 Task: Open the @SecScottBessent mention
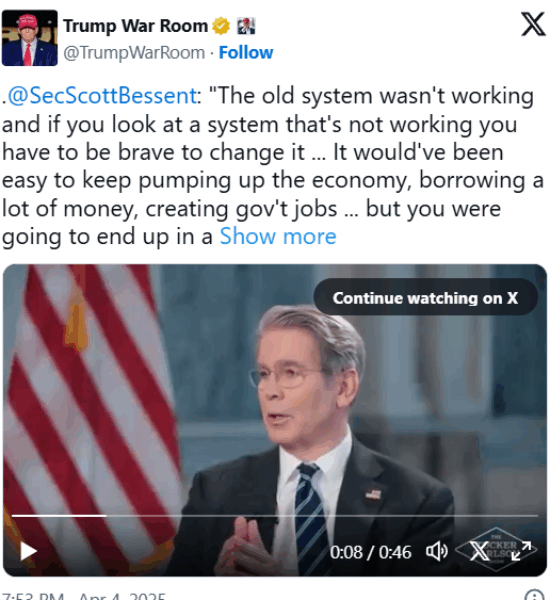tap(103, 95)
